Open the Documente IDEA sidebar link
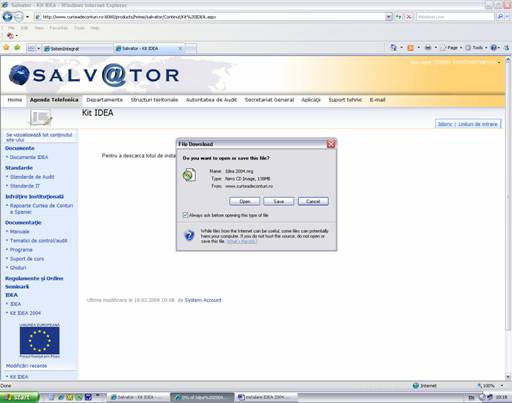Screen dimensions: 512x403 [29, 157]
